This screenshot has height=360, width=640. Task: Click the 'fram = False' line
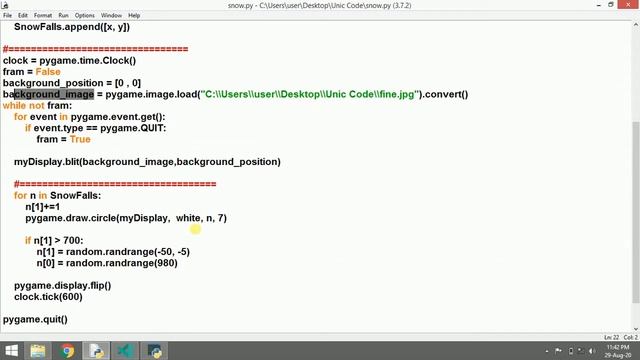click(x=32, y=72)
